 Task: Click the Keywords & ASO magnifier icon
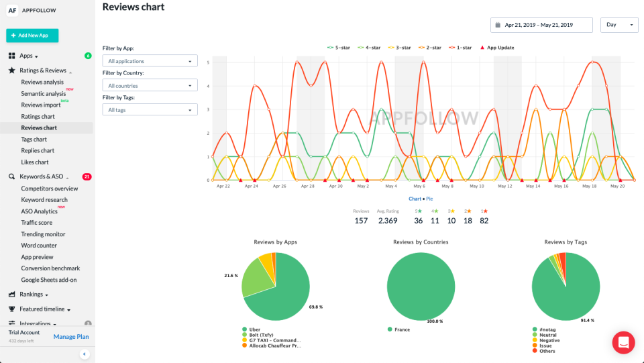pyautogui.click(x=12, y=176)
